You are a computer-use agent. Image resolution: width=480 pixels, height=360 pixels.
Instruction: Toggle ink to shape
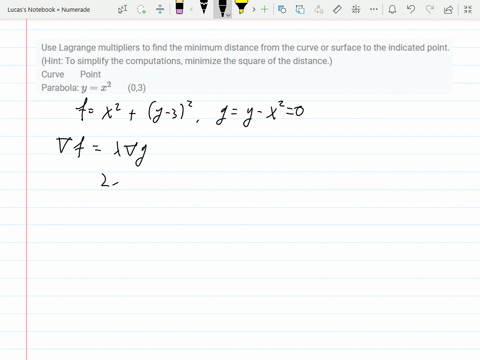click(x=300, y=10)
